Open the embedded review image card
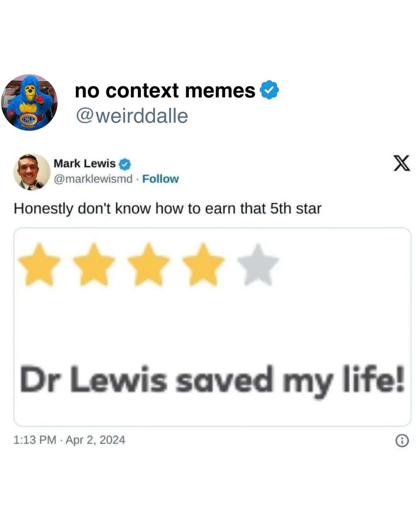The width and height of the screenshot is (420, 525). pos(212,327)
